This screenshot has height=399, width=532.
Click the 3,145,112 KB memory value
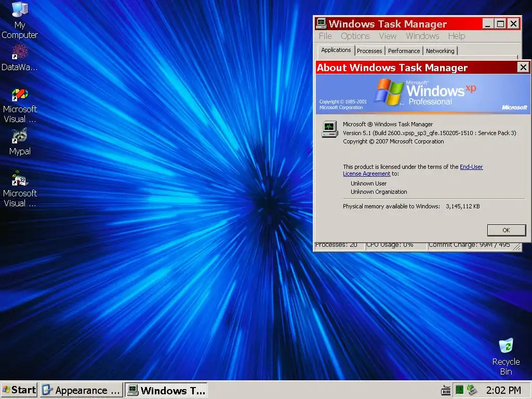tap(463, 206)
